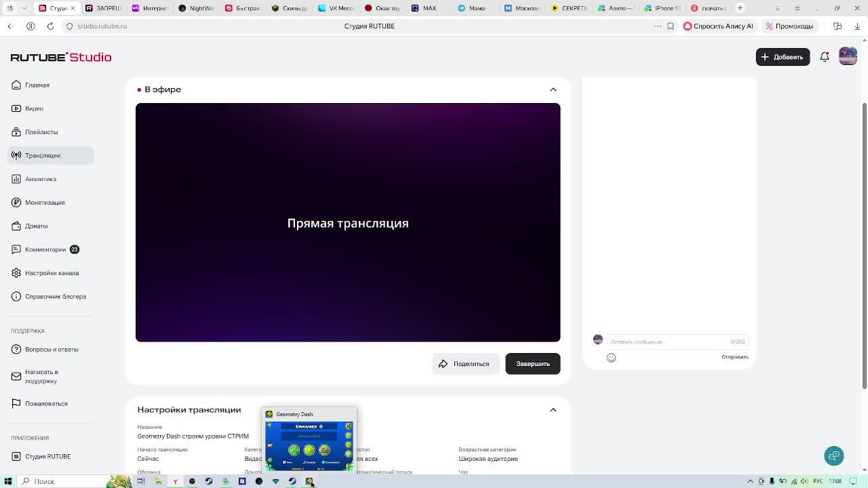Click Спросить Алису AI
This screenshot has height=488, width=868.
[x=718, y=26]
